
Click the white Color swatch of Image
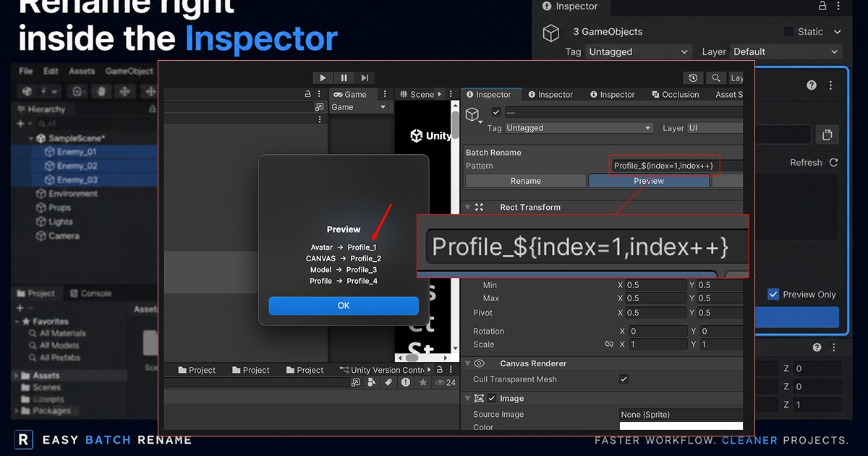[681, 426]
